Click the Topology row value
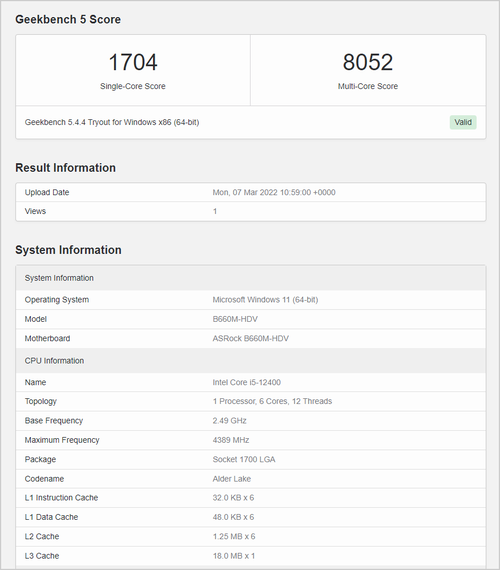Screen dimensions: 500x570 (272, 401)
